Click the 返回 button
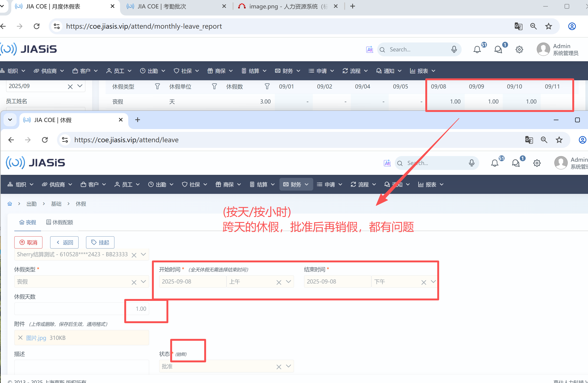This screenshot has height=383, width=588. coord(64,242)
